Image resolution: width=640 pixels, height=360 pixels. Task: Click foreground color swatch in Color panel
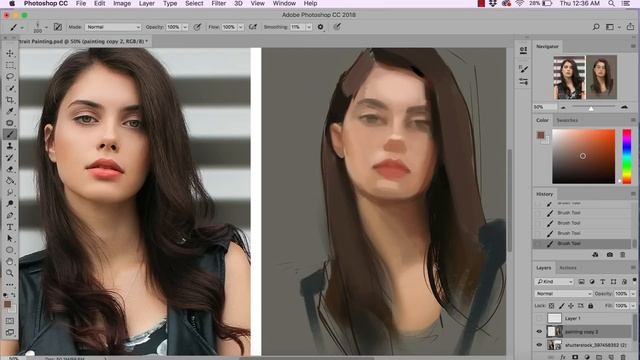pos(541,135)
